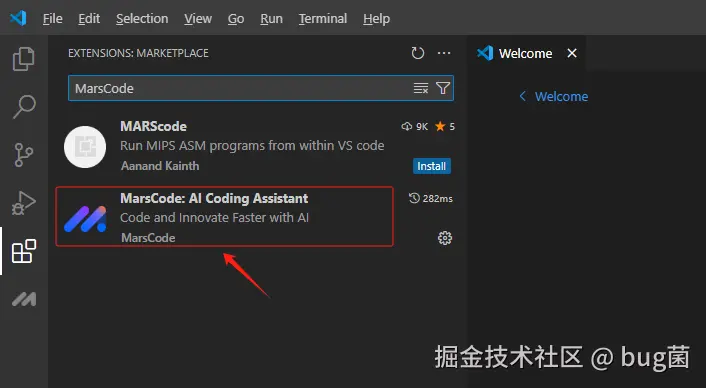This screenshot has width=706, height=388.
Task: Click the 282ms activation time indicator
Action: pos(430,199)
